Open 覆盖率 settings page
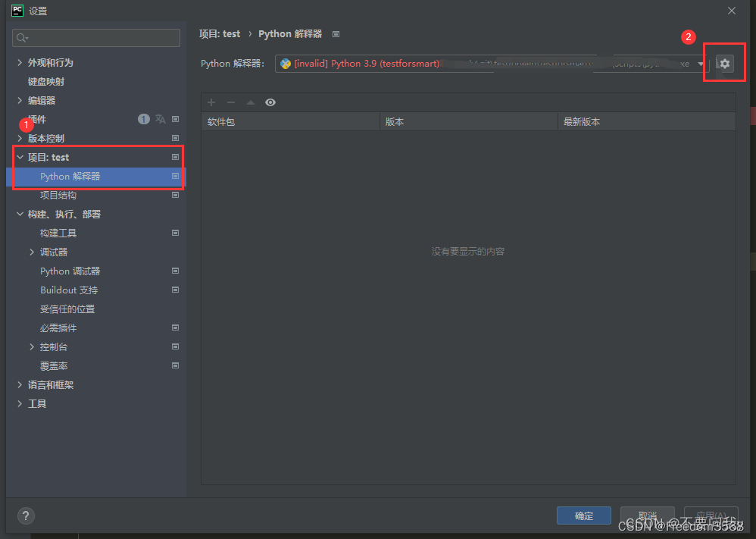The image size is (756, 539). point(54,366)
